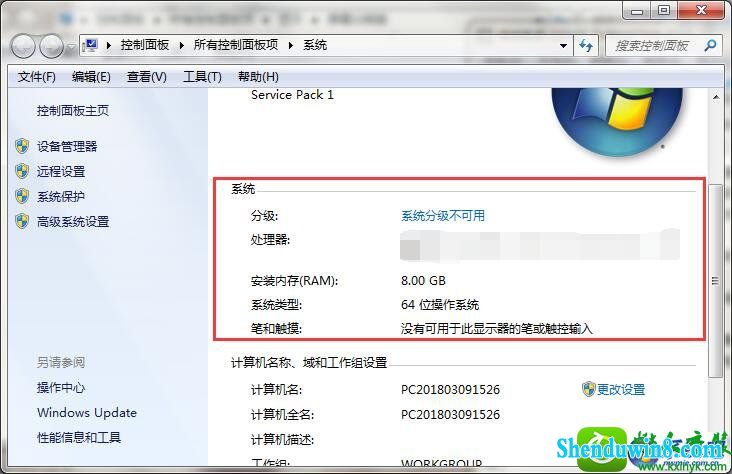Viewport: 732px width, 474px height.
Task: Open 设备管理器 link
Action: pyautogui.click(x=67, y=147)
